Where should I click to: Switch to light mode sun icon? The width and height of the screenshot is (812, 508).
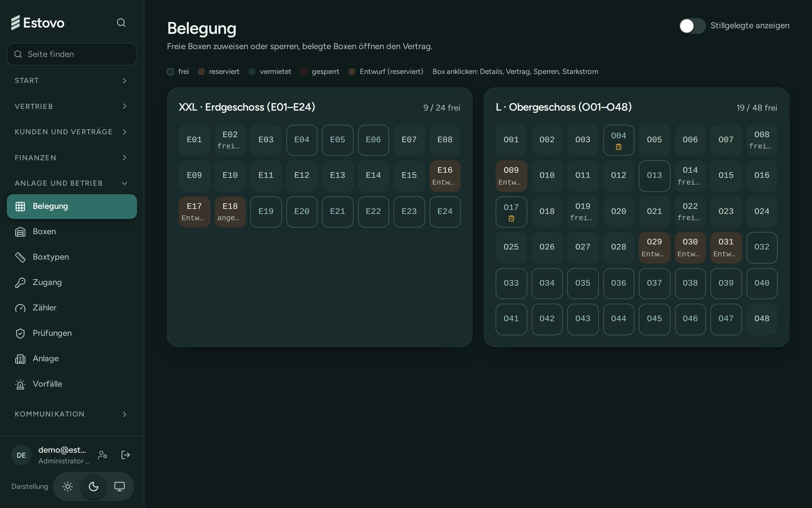tap(68, 486)
